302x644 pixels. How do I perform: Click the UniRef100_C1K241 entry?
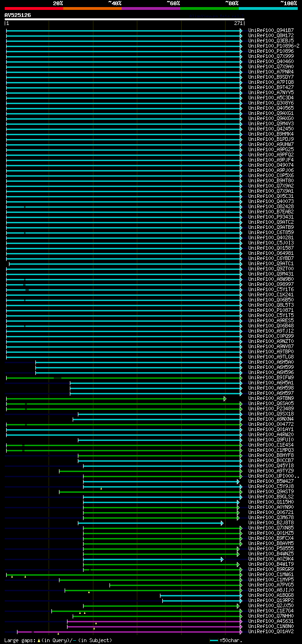271,294
